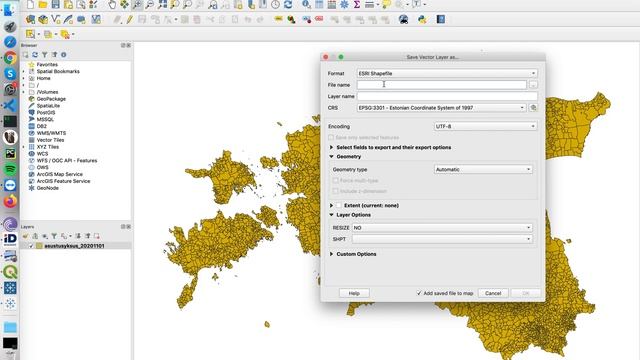
Task: Click the Browser panel properties info icon
Action: [x=64, y=55]
